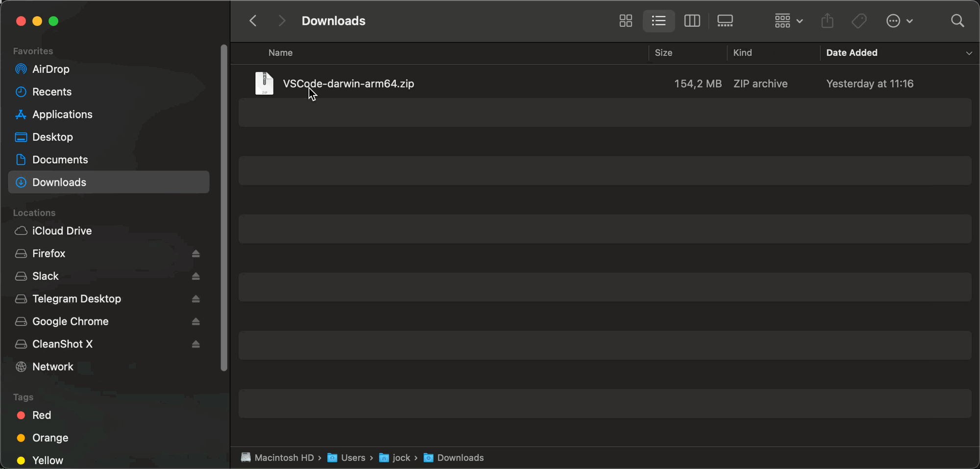Eject the Google Chrome disk image

click(x=196, y=321)
